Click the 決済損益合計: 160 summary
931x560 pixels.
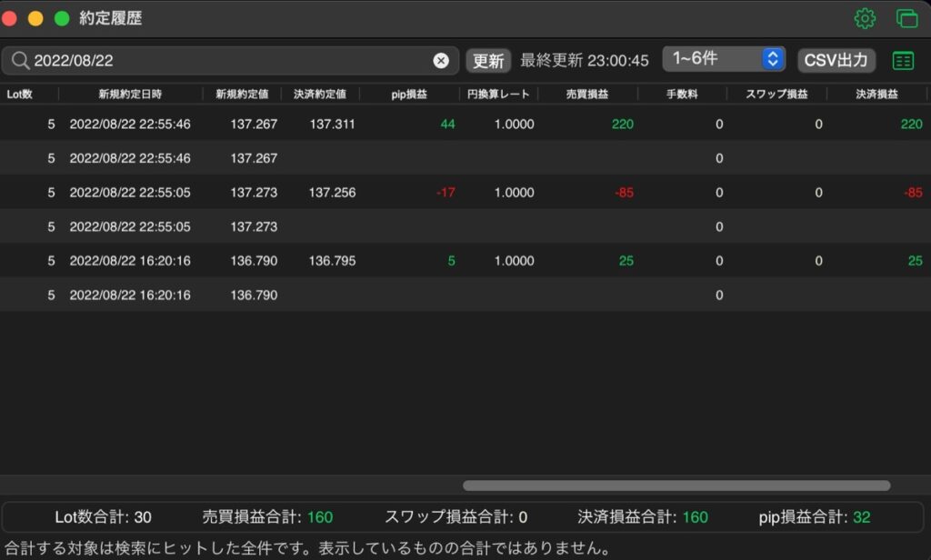[x=643, y=517]
